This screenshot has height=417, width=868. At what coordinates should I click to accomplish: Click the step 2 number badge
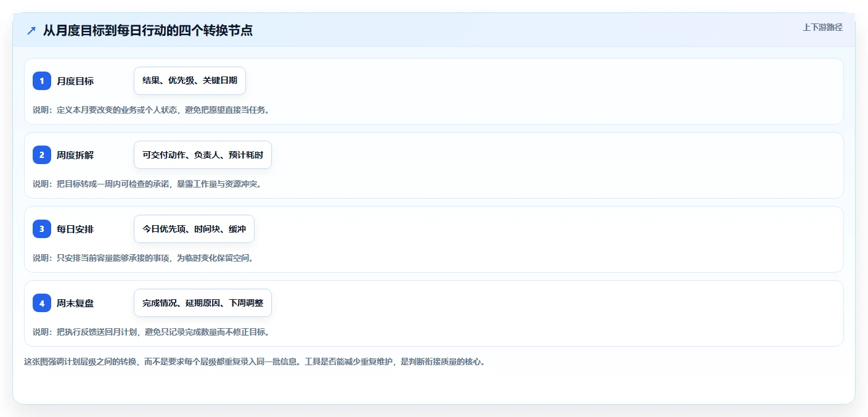tap(42, 155)
